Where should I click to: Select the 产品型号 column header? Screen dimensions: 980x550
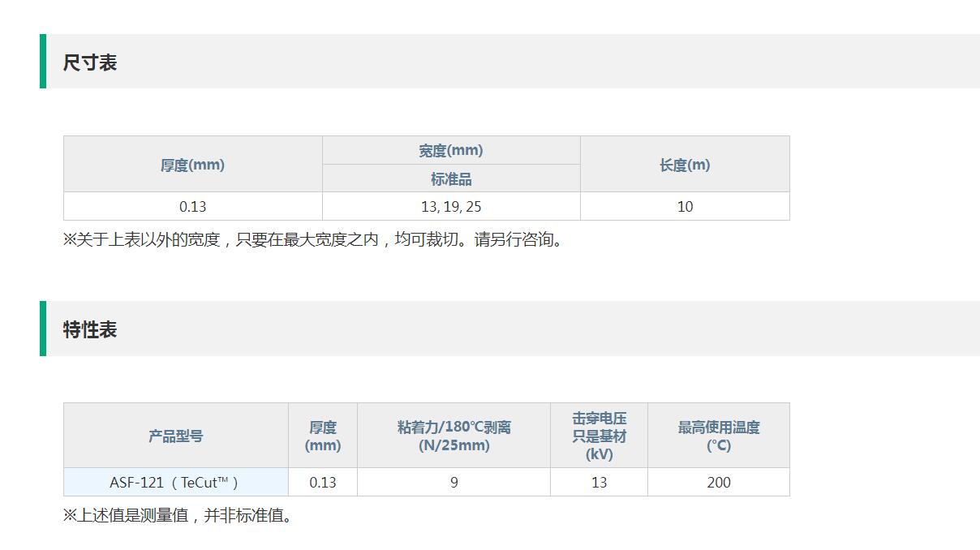(176, 436)
